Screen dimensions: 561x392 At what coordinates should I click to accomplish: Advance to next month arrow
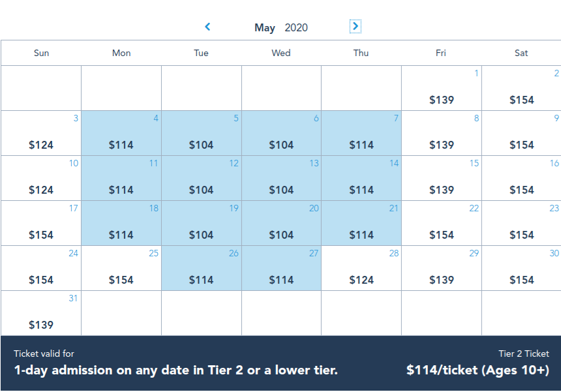tap(355, 27)
